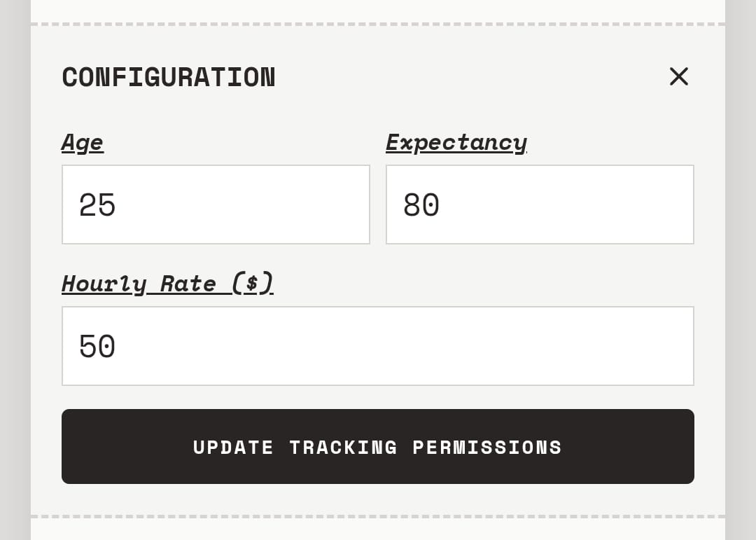The width and height of the screenshot is (756, 540).
Task: Click the Age label
Action: click(x=82, y=142)
